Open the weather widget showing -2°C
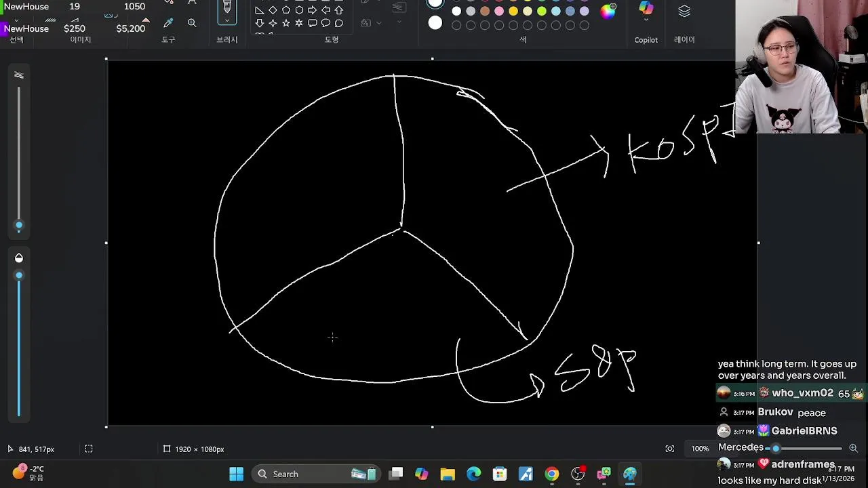The image size is (868, 488). (x=28, y=473)
